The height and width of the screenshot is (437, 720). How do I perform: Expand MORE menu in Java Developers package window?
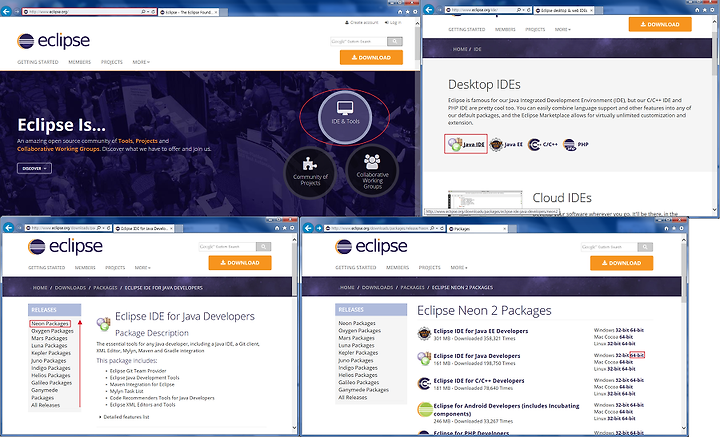point(142,267)
